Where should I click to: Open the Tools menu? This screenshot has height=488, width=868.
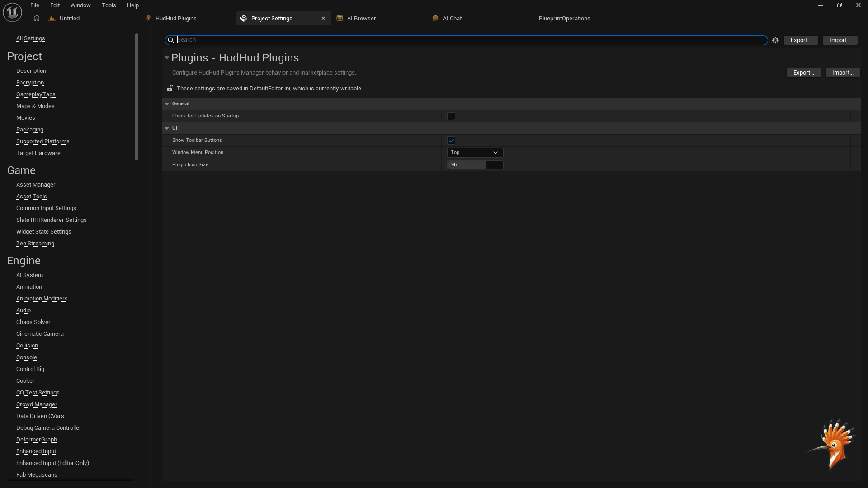108,5
